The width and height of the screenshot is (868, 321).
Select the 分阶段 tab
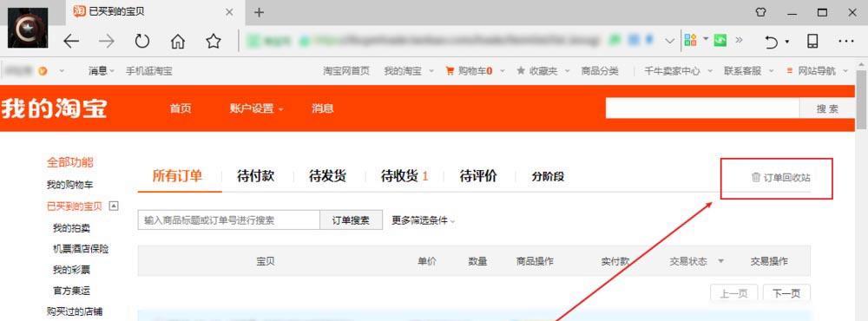(548, 177)
